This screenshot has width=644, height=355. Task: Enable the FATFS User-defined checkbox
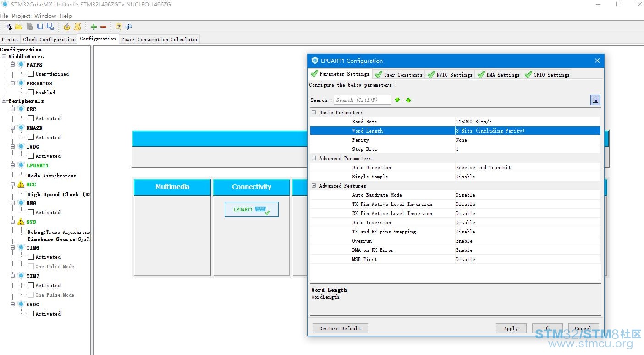pos(31,74)
